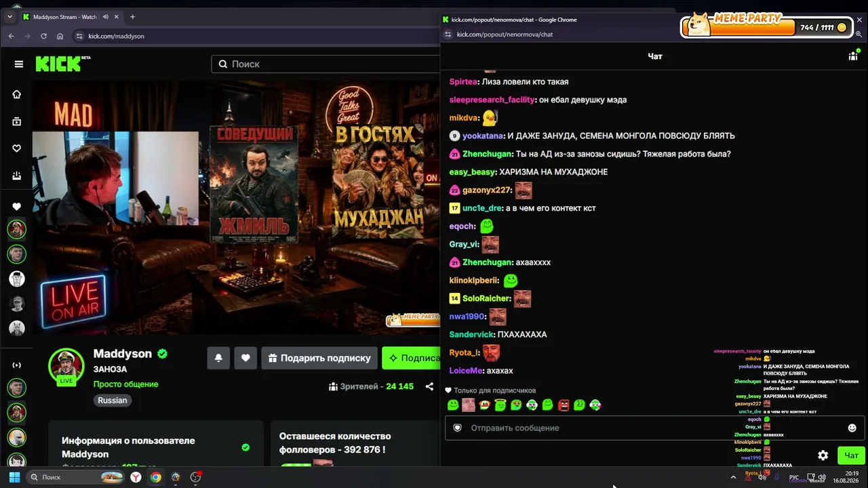This screenshot has width=868, height=488.
Task: Click the verified badge beside Maddyson name
Action: click(163, 354)
